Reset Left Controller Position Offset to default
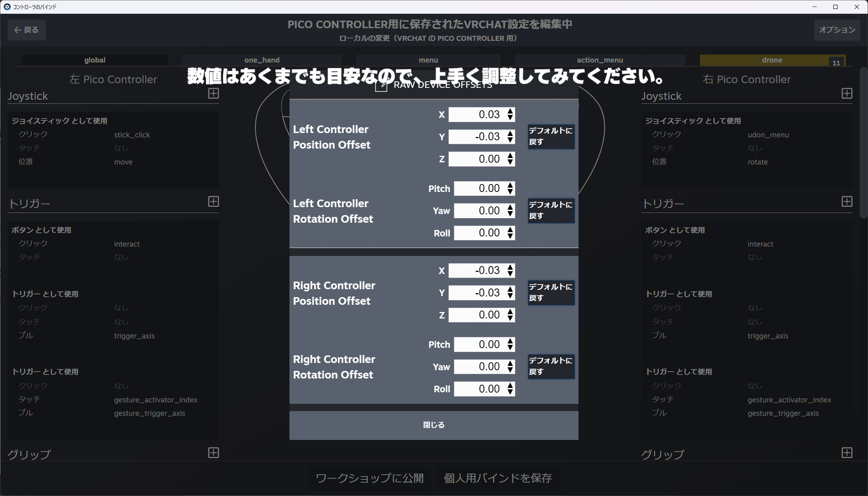868x496 pixels. pos(551,137)
